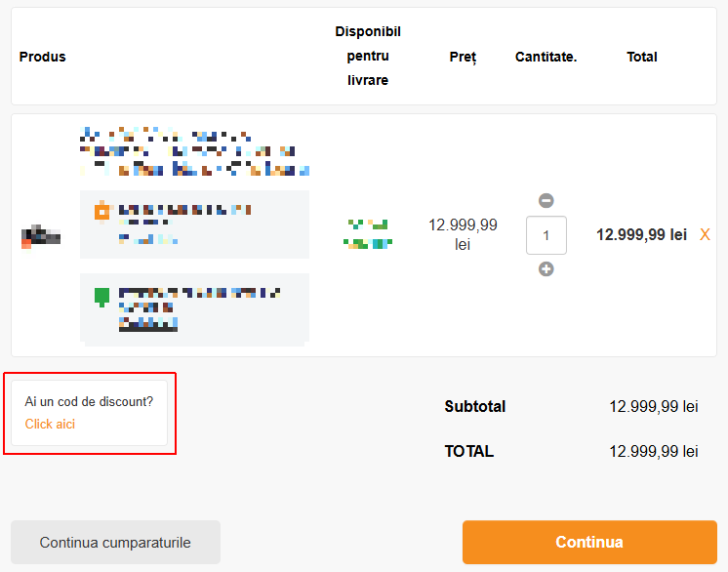Click the "Click aici" discount link
This screenshot has height=572, width=728.
pos(50,424)
